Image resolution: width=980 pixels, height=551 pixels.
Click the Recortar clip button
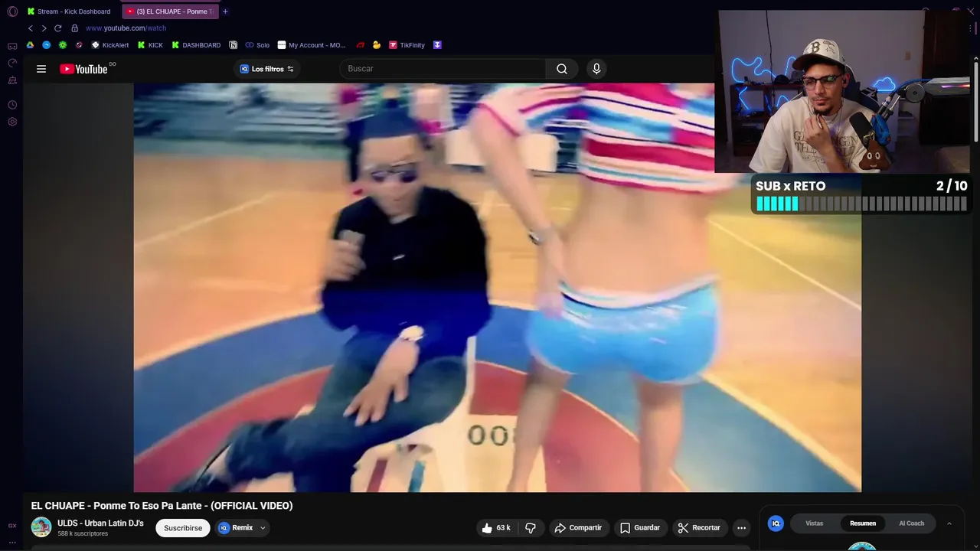pyautogui.click(x=699, y=528)
